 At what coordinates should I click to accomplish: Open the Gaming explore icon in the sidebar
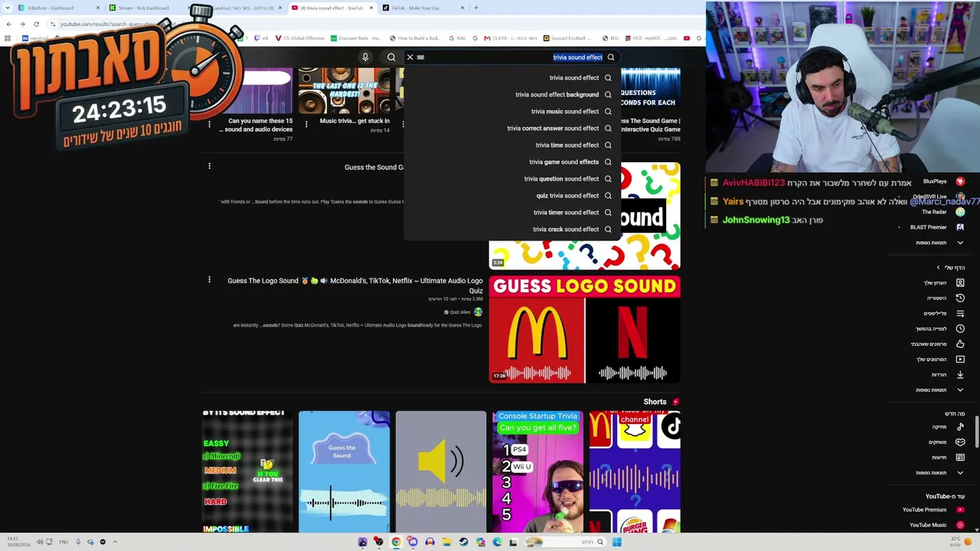(960, 442)
